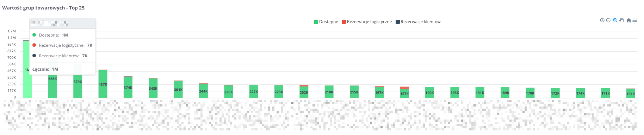The image size is (644, 135).
Task: Select the 244K bar
Action: click(x=203, y=91)
